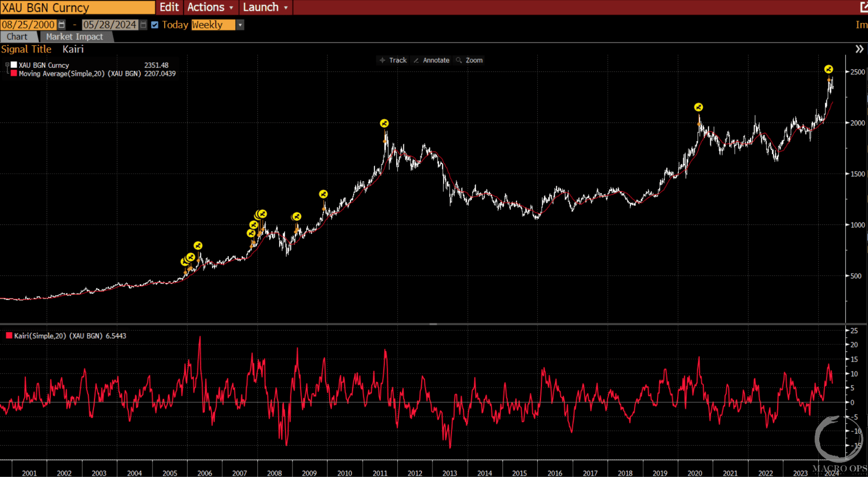Select the Chart tab
This screenshot has height=477, width=868.
coord(17,37)
